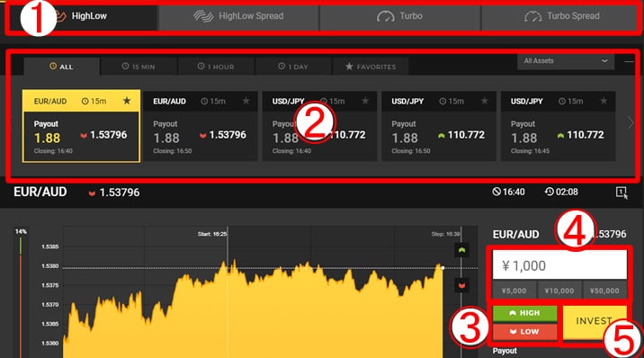Open the Turbo Spread tab
Screen dimensions: 644x358
560,17
